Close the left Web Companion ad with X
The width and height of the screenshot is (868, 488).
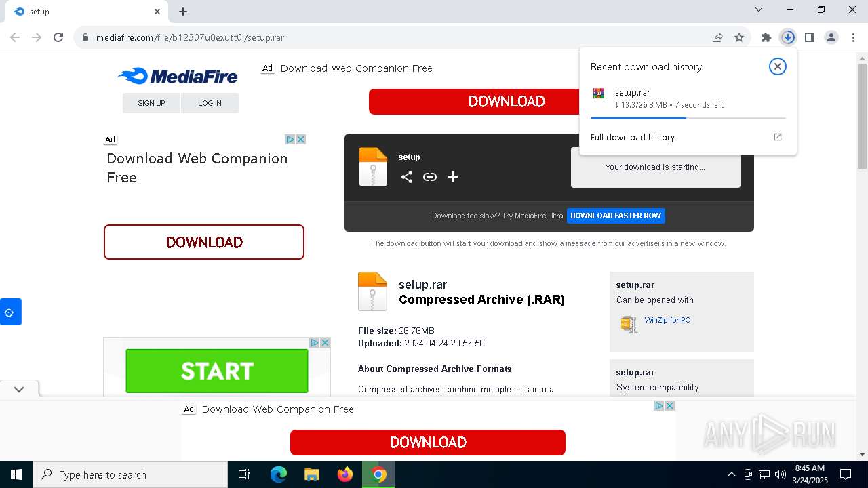point(301,139)
